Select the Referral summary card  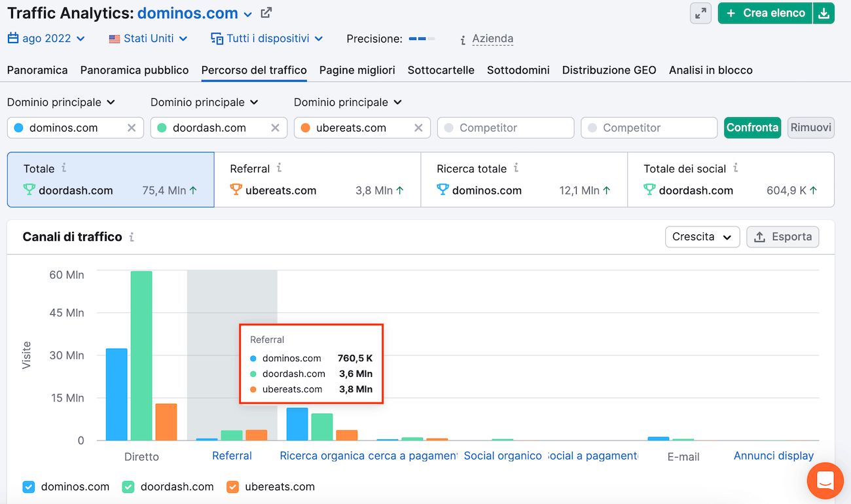(x=317, y=180)
